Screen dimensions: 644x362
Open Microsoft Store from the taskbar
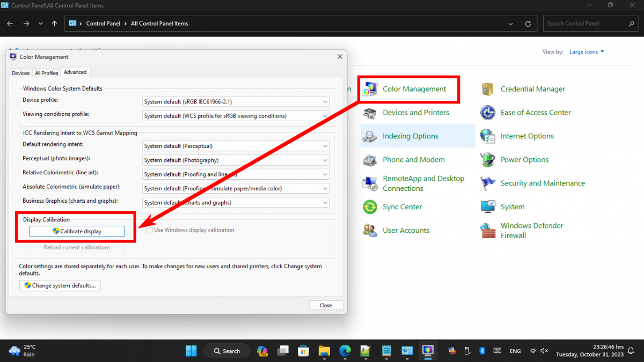(x=304, y=351)
